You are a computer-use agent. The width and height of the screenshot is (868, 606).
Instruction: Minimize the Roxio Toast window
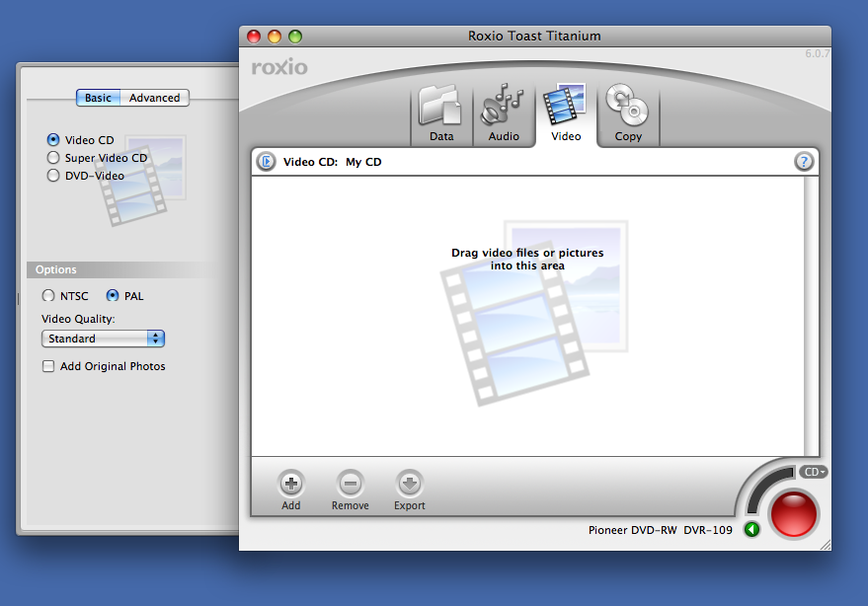click(275, 37)
